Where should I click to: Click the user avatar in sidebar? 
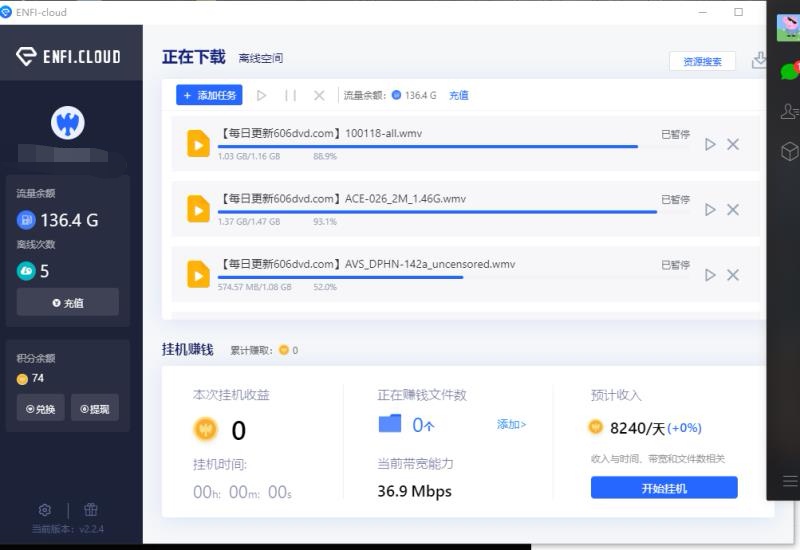point(68,123)
